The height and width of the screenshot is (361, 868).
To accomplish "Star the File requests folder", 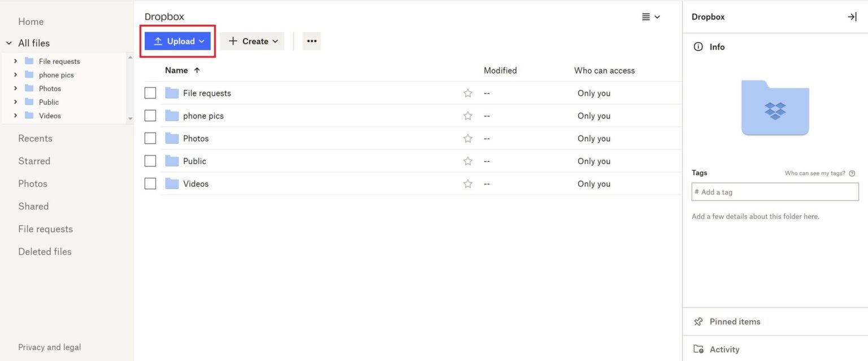I will (467, 93).
